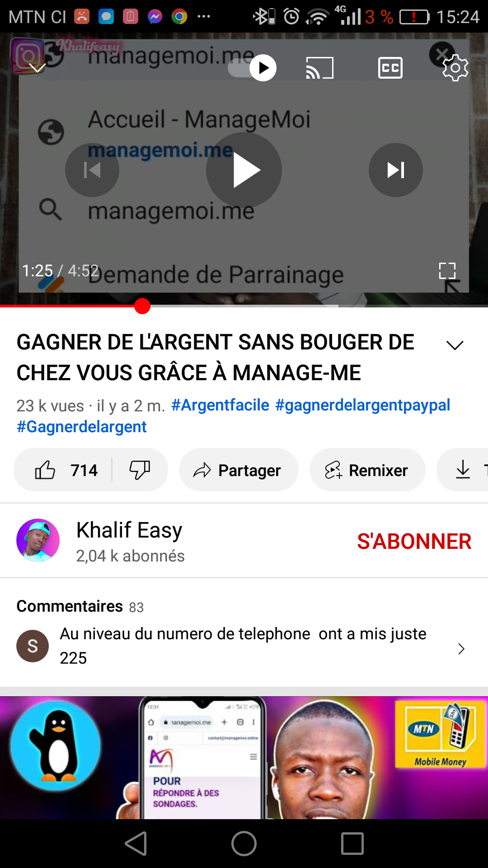The height and width of the screenshot is (868, 488).
Task: Expand comments section chevron
Action: (461, 649)
